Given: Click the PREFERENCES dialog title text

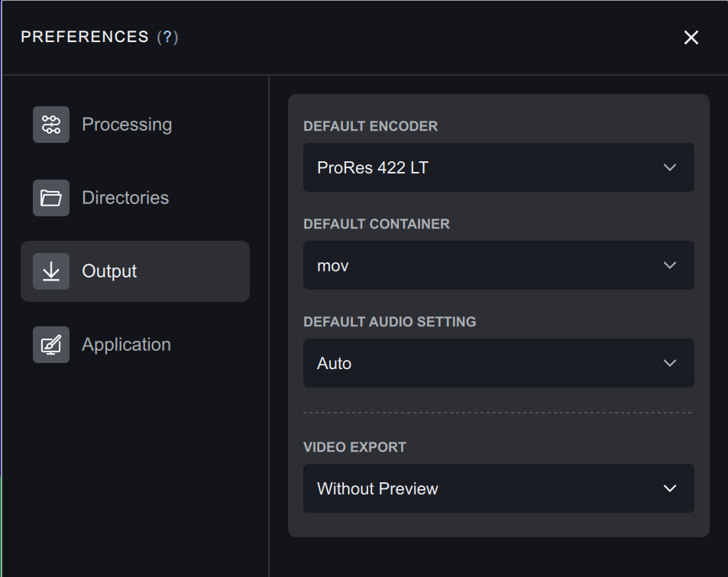Looking at the screenshot, I should 85,37.
